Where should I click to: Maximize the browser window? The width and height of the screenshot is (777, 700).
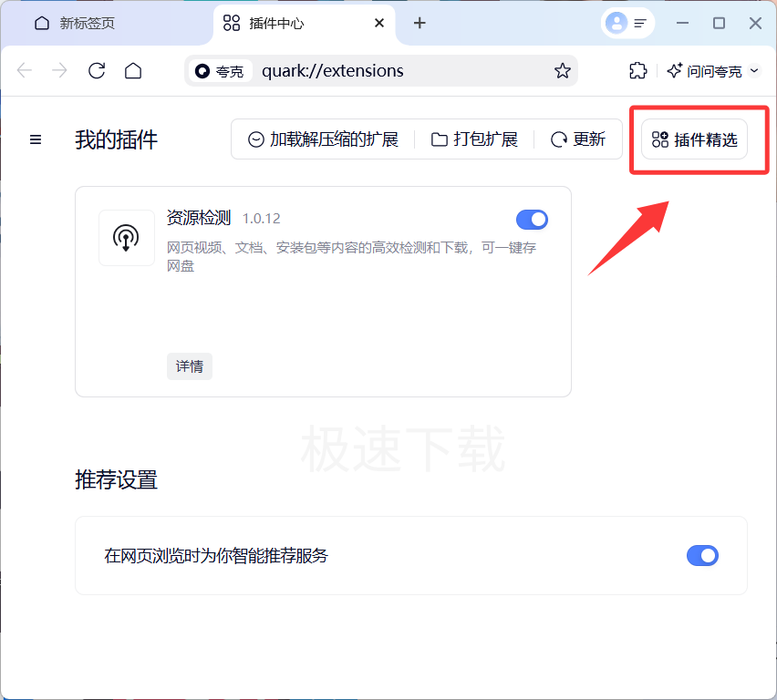click(x=719, y=23)
